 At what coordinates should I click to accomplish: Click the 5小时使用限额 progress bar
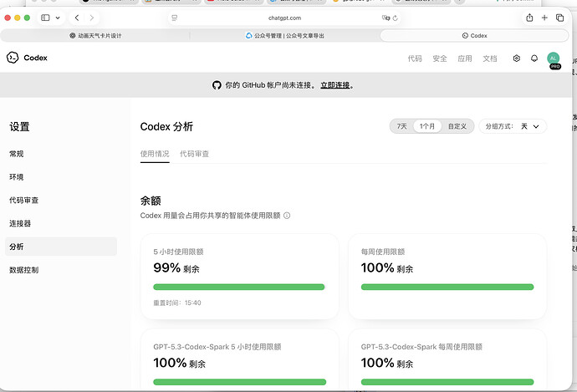[x=239, y=287]
